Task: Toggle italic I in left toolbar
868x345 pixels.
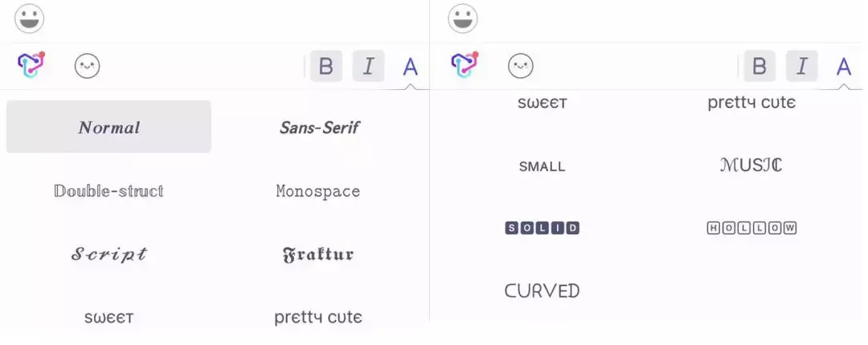Action: click(368, 66)
